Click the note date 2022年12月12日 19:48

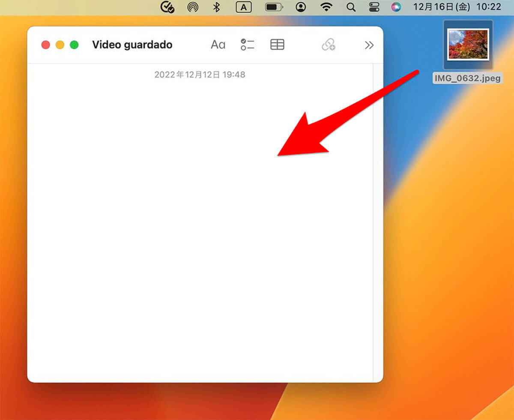pyautogui.click(x=200, y=75)
